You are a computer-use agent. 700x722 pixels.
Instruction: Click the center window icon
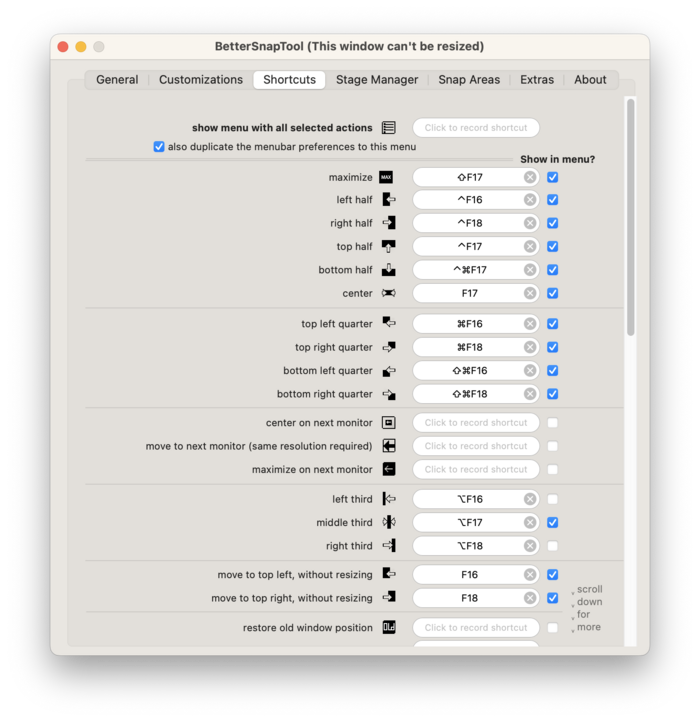389,293
